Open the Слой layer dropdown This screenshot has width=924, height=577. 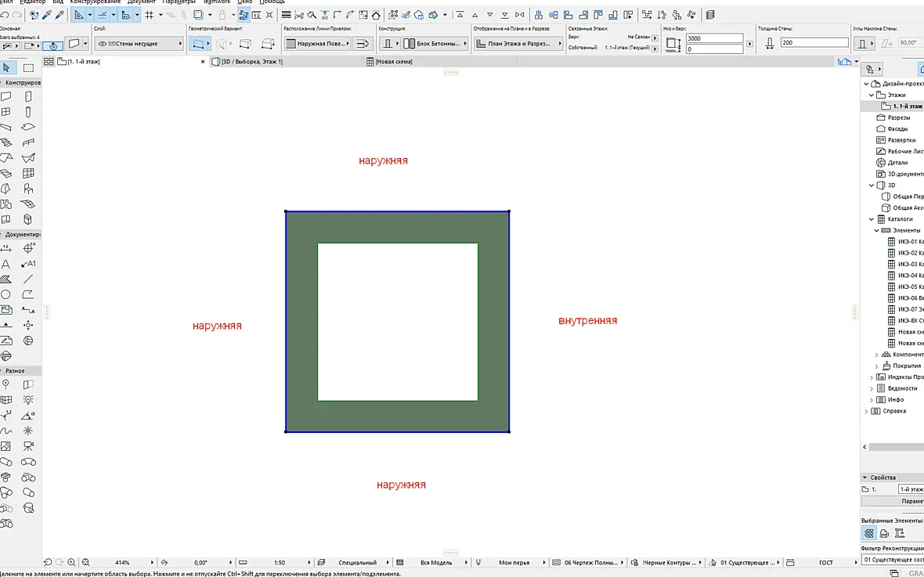tap(139, 44)
